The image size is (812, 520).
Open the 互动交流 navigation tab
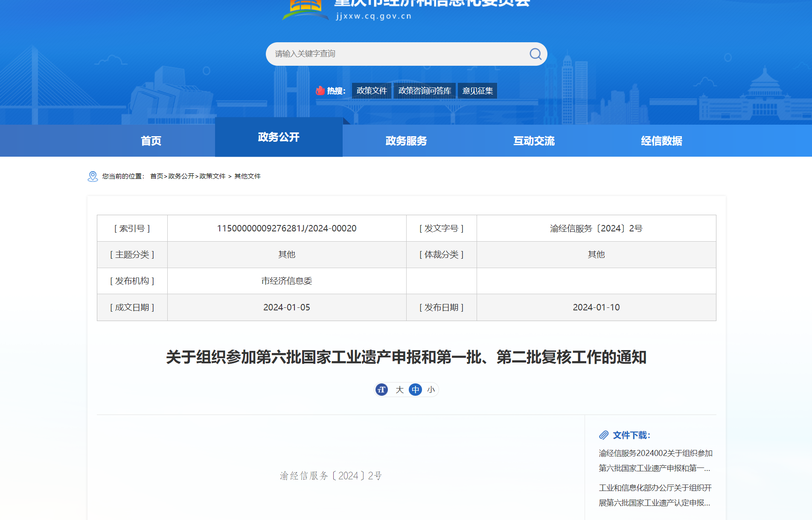(x=534, y=141)
